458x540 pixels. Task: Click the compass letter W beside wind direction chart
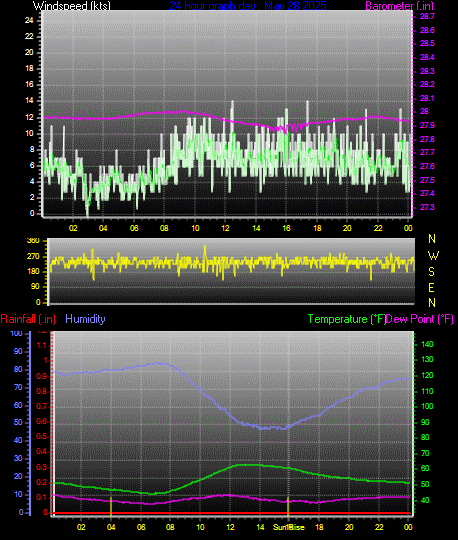[433, 256]
